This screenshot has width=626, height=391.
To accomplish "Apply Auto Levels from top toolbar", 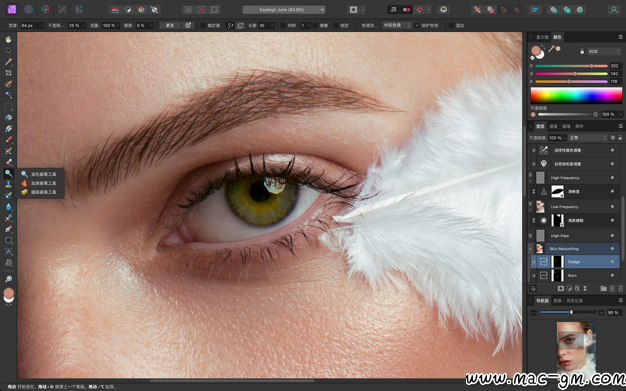I will [115, 10].
